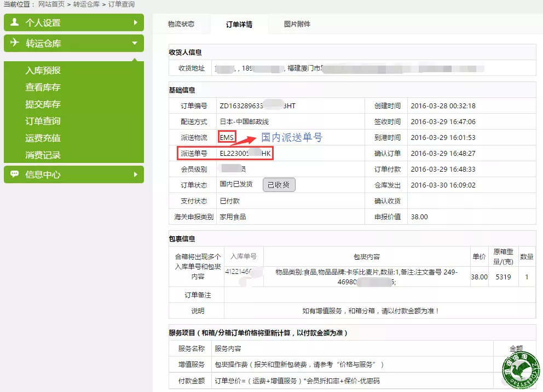This screenshot has width=543, height=392.
Task: Click the 数量 column header
Action: [x=527, y=256]
